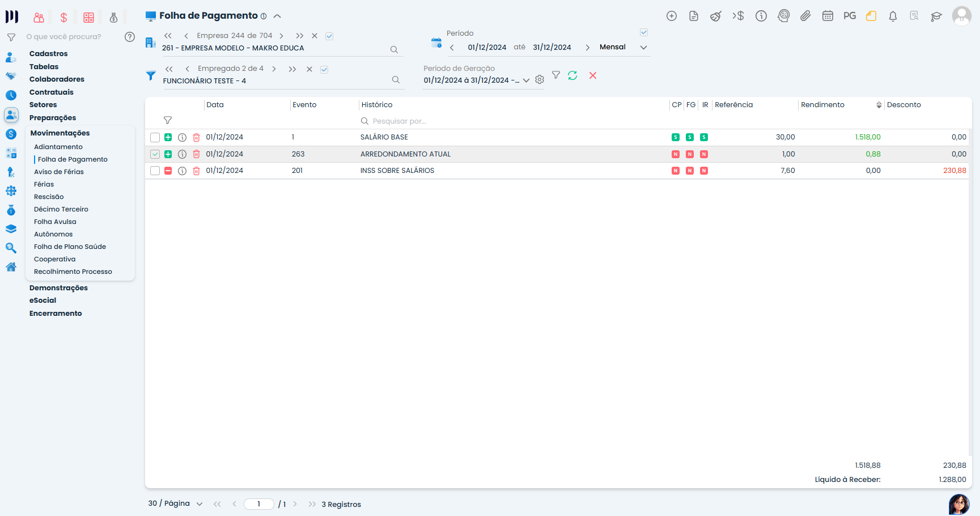The height and width of the screenshot is (516, 980).
Task: Click the green refresh icon
Action: 572,75
